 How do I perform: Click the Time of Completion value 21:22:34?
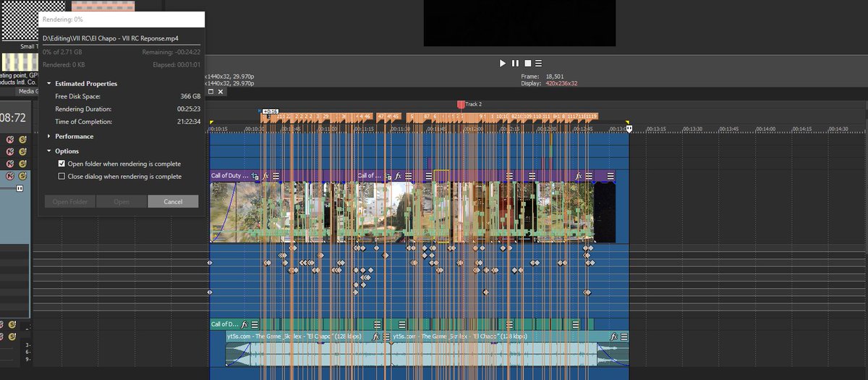[x=189, y=121]
